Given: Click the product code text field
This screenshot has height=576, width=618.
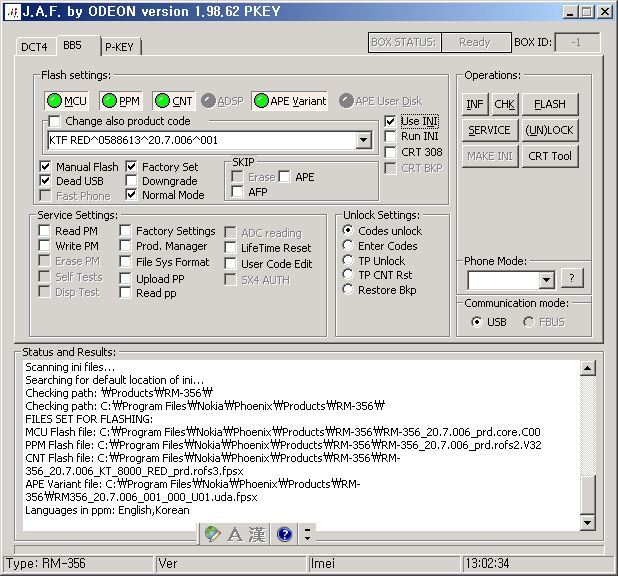Looking at the screenshot, I should (x=202, y=140).
